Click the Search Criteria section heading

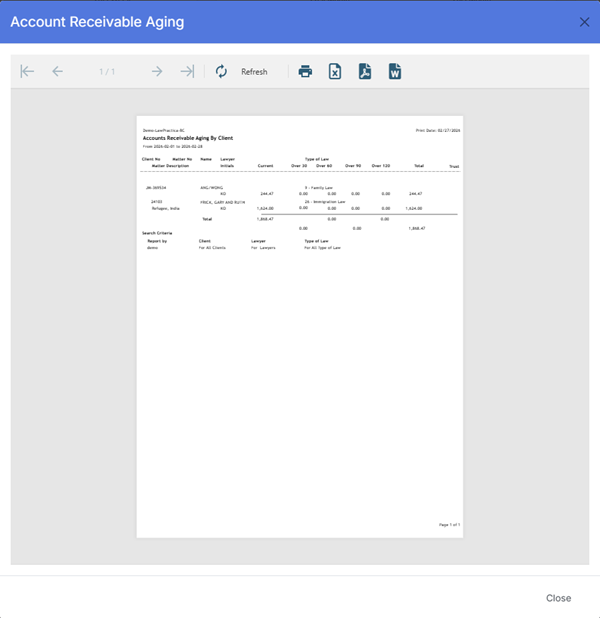point(157,233)
